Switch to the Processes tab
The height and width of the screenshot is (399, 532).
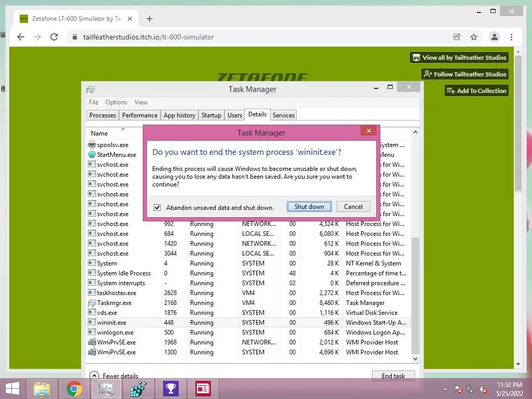point(102,115)
